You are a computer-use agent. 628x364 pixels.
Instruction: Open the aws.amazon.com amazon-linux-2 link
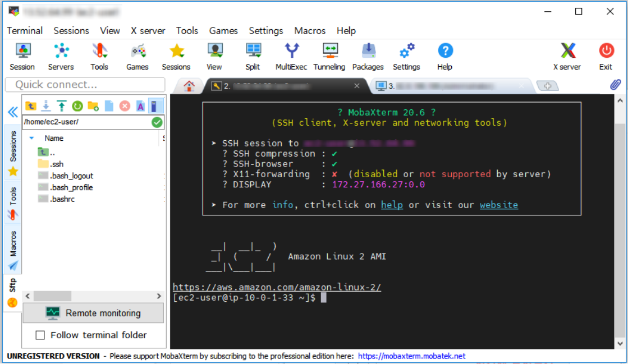[x=277, y=287]
